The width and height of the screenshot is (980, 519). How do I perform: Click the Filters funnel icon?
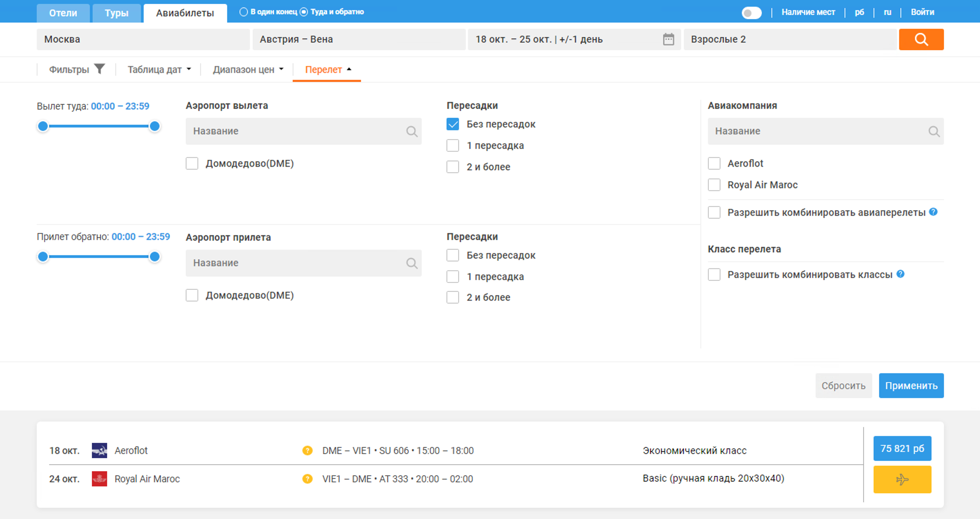pyautogui.click(x=99, y=69)
